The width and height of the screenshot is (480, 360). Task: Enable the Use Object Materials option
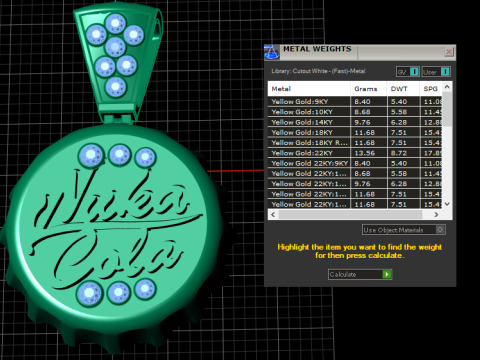point(403,230)
